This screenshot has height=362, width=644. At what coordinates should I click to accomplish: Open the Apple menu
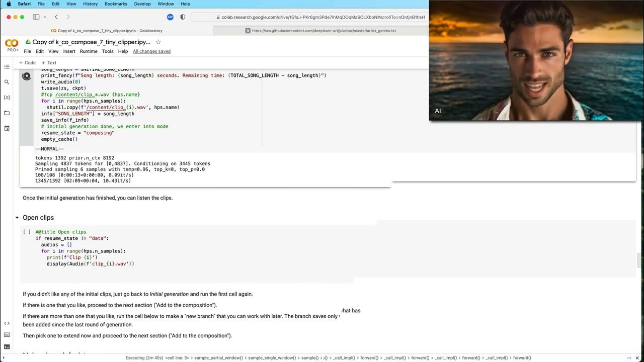click(x=9, y=4)
